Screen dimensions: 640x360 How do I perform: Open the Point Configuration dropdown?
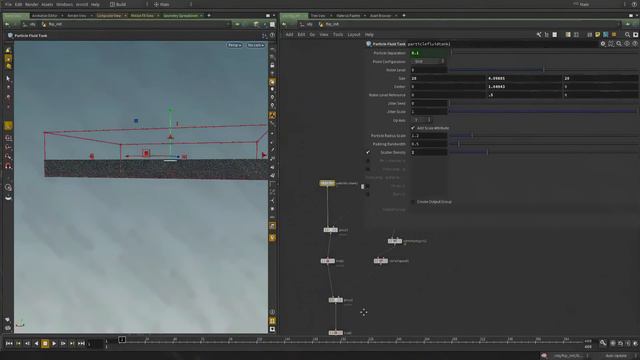[x=427, y=61]
